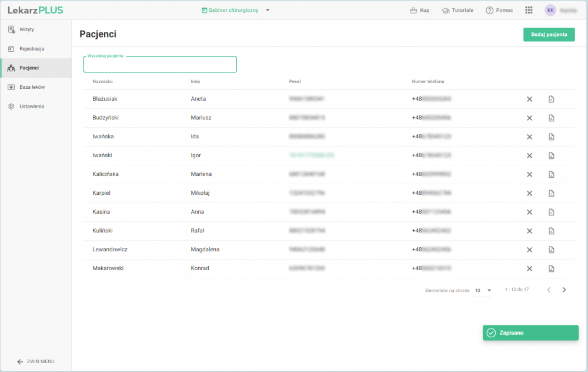
Task: Open the Tutoriale link
Action: click(457, 10)
